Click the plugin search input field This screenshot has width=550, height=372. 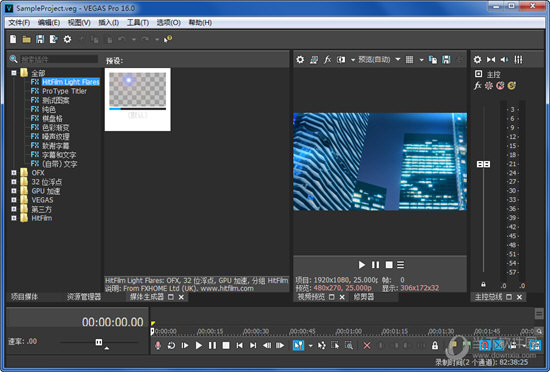tap(59, 59)
